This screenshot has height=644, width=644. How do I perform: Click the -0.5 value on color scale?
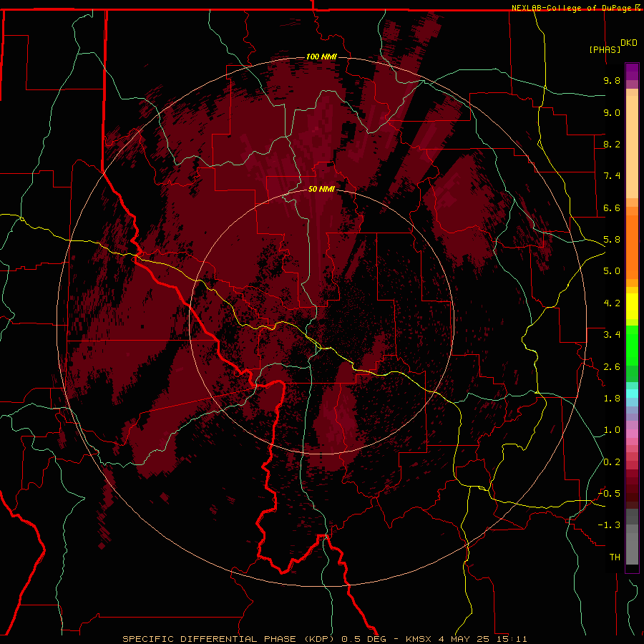click(x=609, y=494)
